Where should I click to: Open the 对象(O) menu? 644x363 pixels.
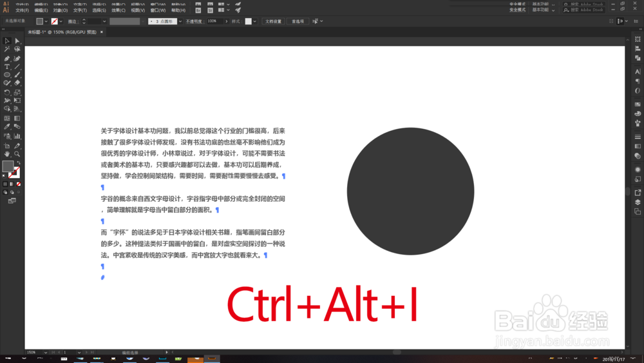coord(61,10)
